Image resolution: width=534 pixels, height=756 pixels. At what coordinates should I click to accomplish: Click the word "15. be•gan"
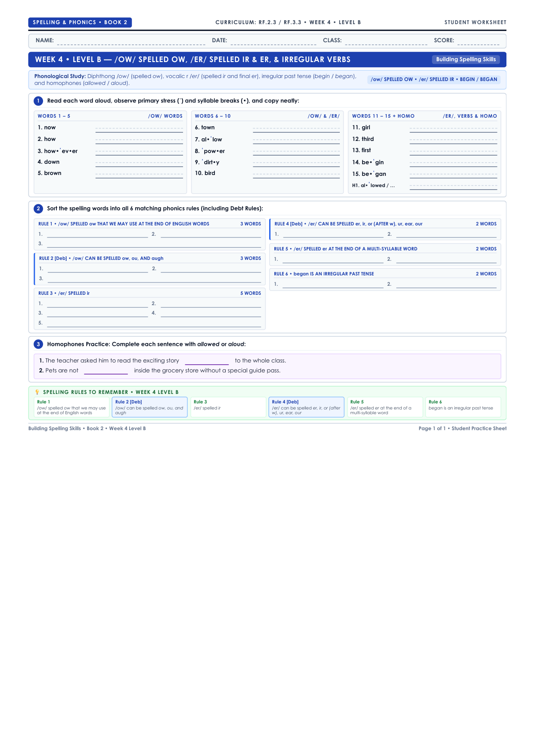pyautogui.click(x=369, y=174)
